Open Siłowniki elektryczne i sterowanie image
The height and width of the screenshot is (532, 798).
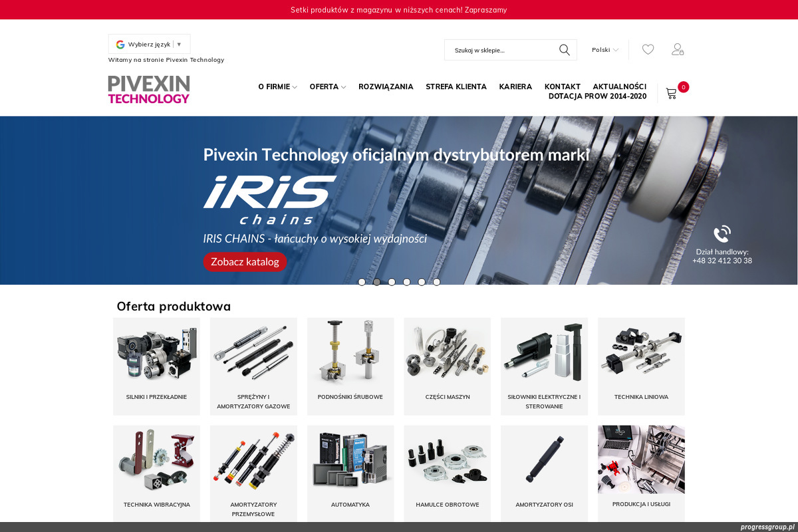545,352
